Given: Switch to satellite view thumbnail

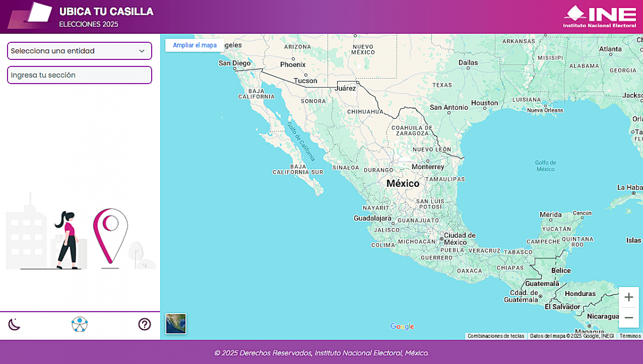Looking at the screenshot, I should pos(176,323).
